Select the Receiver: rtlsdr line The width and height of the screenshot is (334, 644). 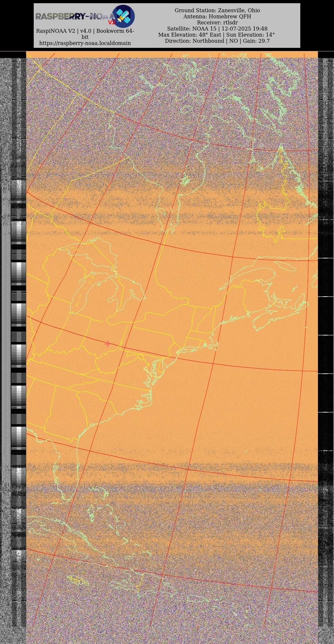[x=217, y=23]
